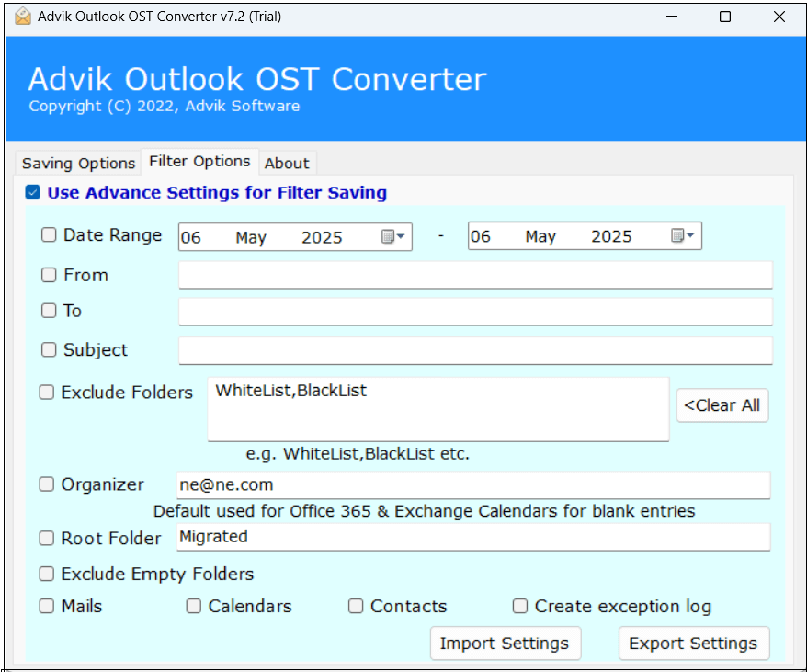Open calendar picker on end date field
Viewport: 807px width, 672px height.
[683, 235]
